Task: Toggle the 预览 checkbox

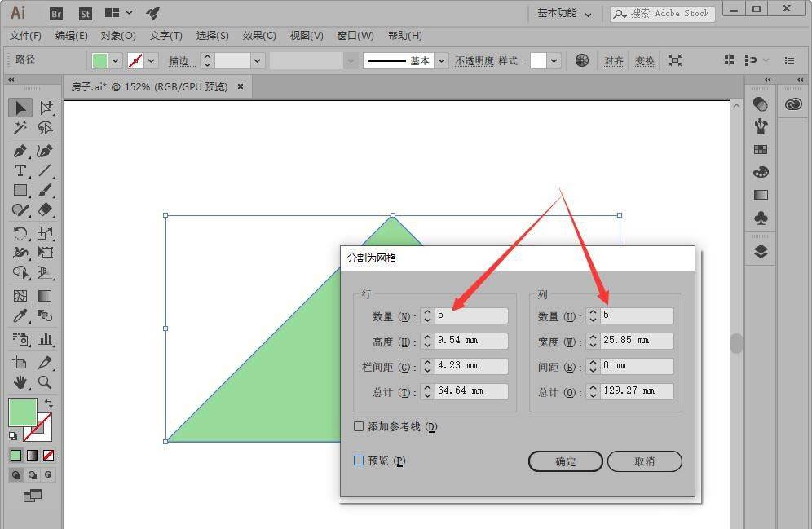Action: point(359,461)
